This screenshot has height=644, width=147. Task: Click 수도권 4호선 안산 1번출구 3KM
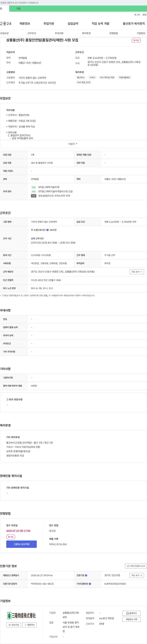coord(46,280)
